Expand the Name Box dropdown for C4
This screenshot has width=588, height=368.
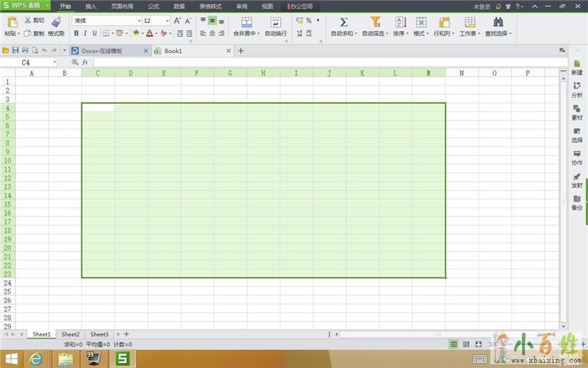tap(54, 63)
